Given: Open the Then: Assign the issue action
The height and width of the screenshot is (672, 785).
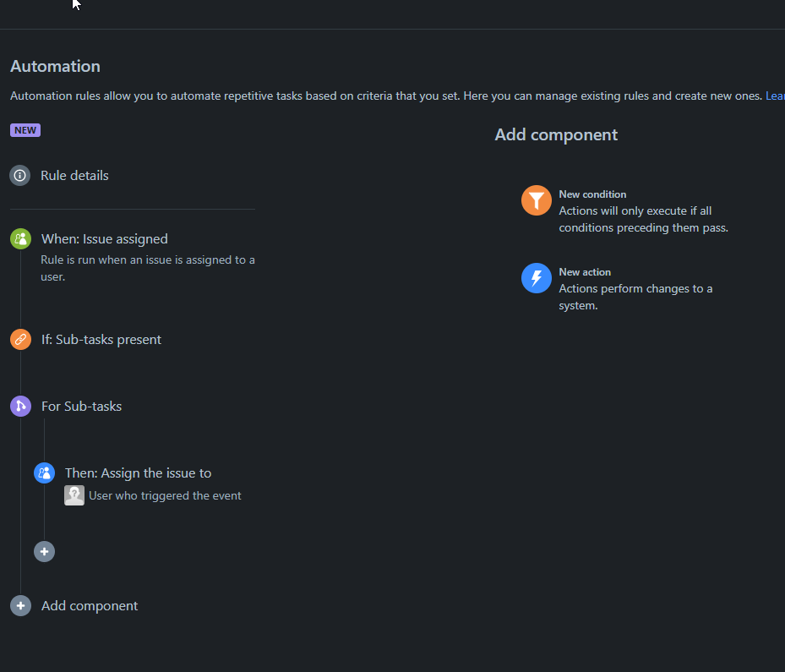Looking at the screenshot, I should pyautogui.click(x=138, y=473).
